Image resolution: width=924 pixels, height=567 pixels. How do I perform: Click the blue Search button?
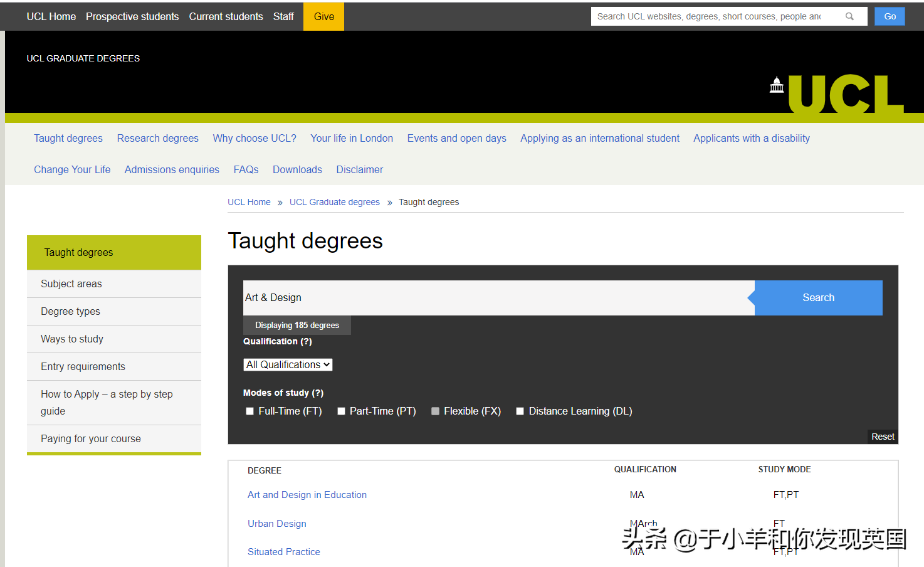(818, 298)
